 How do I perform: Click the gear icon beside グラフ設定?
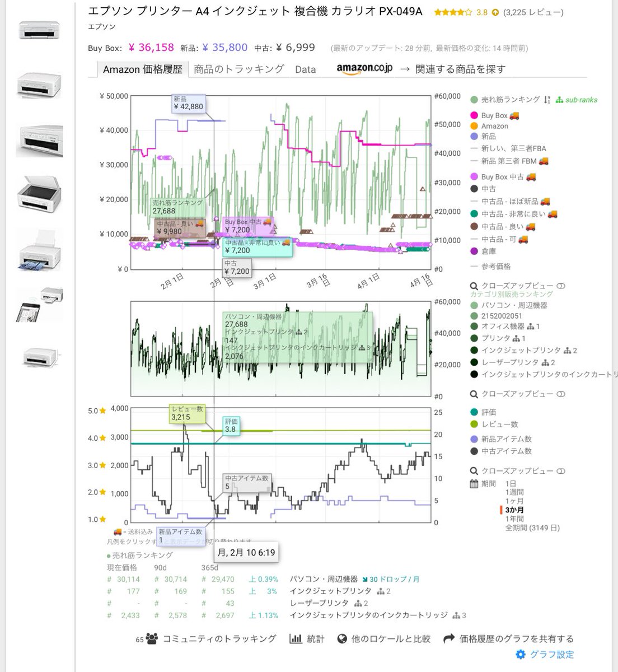pyautogui.click(x=521, y=654)
